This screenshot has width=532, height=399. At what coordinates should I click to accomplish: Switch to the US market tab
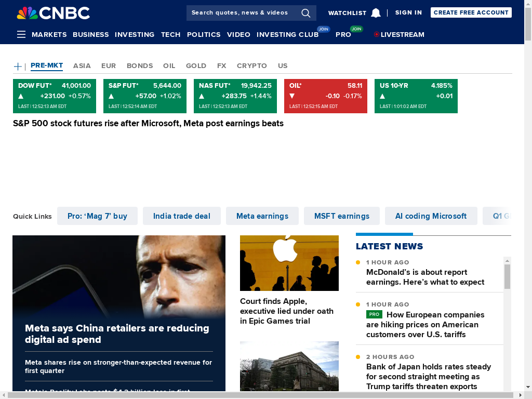coord(283,66)
